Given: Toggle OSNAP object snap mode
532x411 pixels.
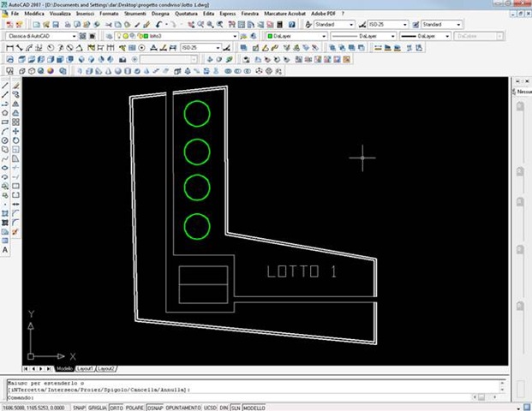Looking at the screenshot, I should (x=153, y=408).
